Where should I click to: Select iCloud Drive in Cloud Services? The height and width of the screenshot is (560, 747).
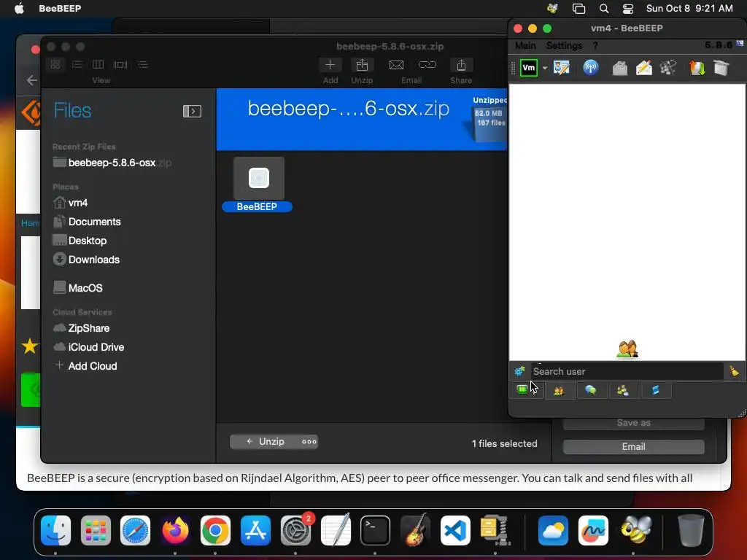click(x=88, y=347)
